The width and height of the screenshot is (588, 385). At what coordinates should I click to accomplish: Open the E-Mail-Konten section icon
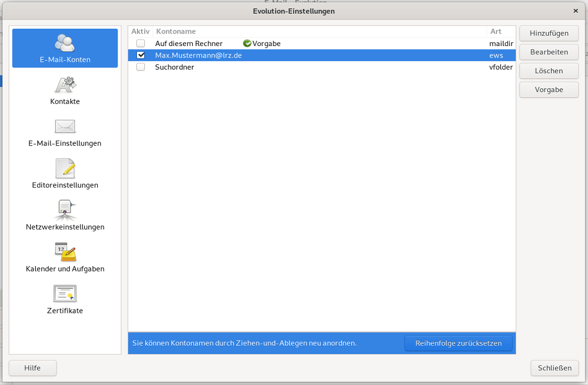[x=65, y=43]
